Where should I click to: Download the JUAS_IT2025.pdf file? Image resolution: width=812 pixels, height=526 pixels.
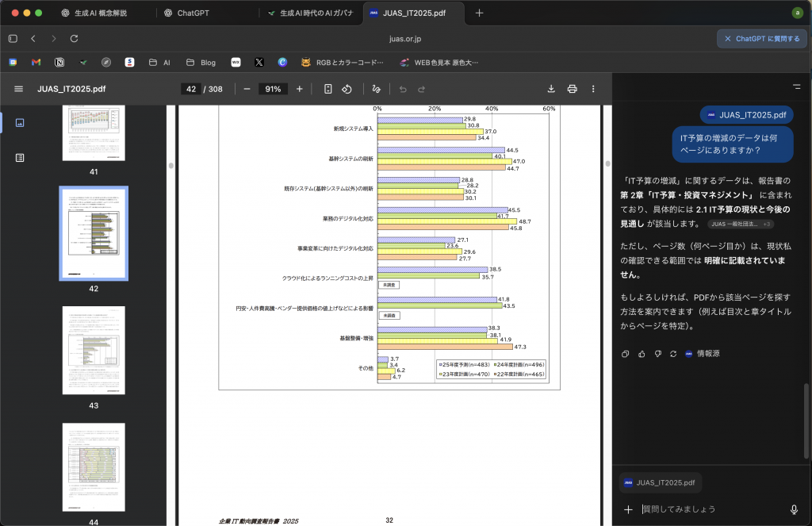[551, 89]
